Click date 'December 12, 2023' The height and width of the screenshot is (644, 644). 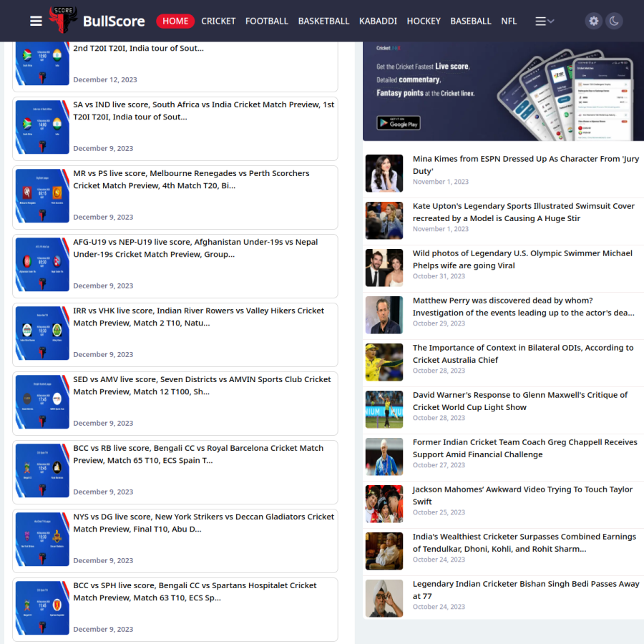[105, 79]
